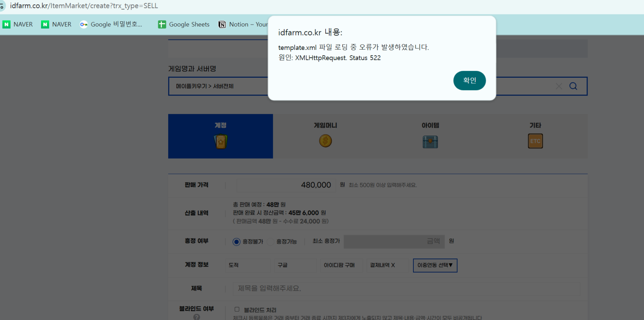The image size is (644, 320).
Task: Select the 계정 category tab
Action: (220, 136)
